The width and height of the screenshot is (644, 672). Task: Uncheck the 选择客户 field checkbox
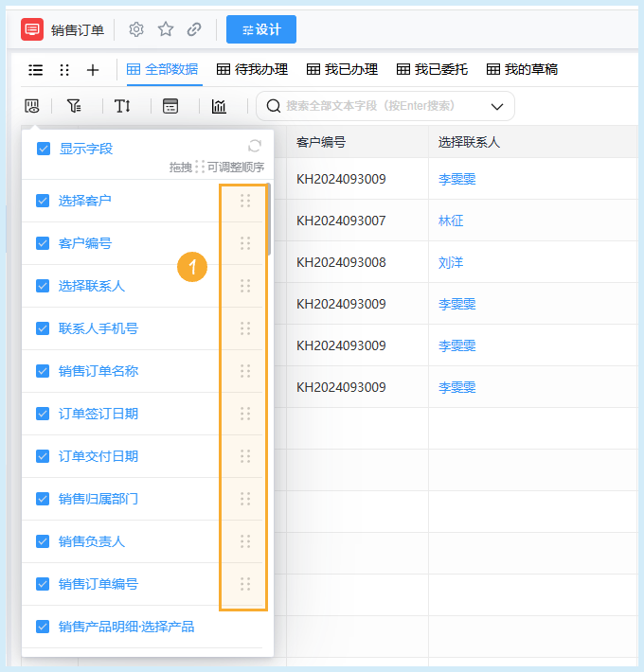pyautogui.click(x=43, y=201)
